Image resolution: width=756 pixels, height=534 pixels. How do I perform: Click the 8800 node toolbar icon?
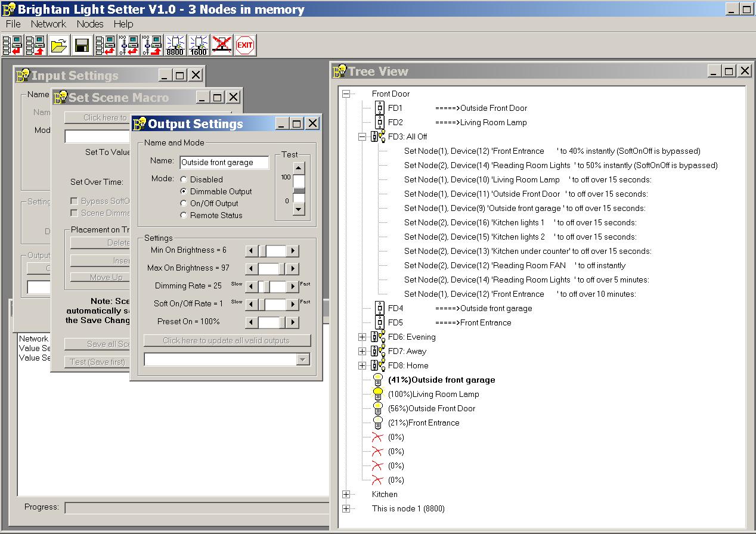pos(175,45)
